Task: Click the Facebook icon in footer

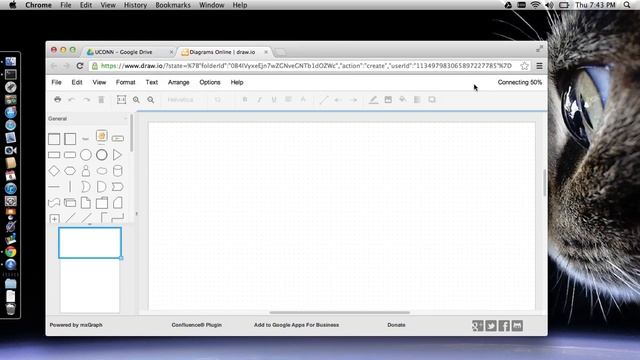Action: tap(504, 326)
